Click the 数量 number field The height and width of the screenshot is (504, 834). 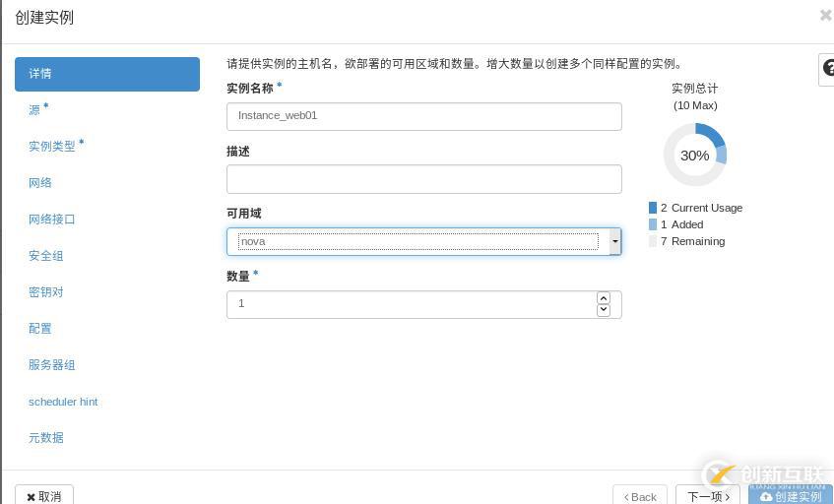pos(424,304)
